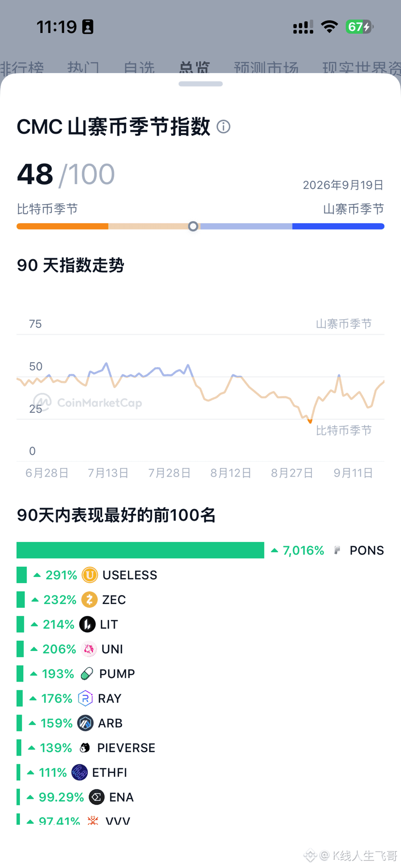Tap the sheet drag handle at top
This screenshot has height=868, width=401.
(200, 84)
